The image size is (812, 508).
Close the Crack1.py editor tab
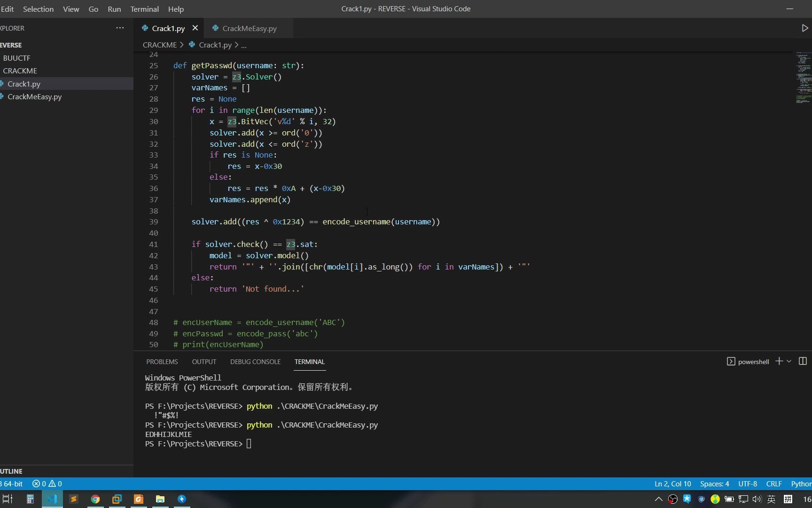click(x=195, y=28)
